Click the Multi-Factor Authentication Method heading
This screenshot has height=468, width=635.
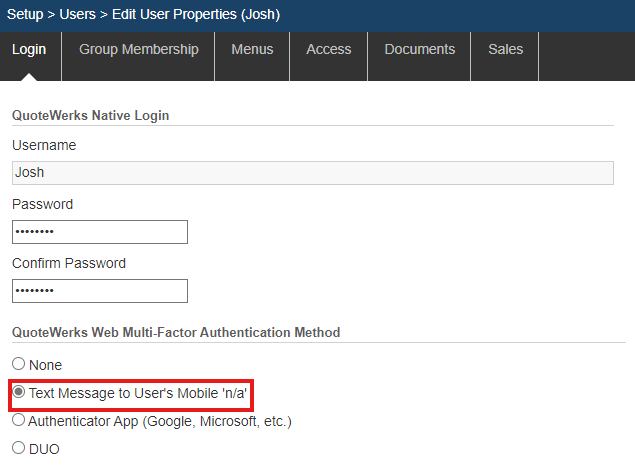pyautogui.click(x=176, y=332)
